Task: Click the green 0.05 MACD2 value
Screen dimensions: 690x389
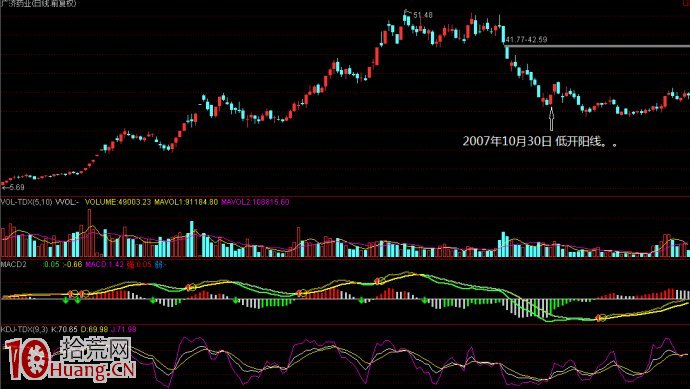Action: (x=51, y=264)
